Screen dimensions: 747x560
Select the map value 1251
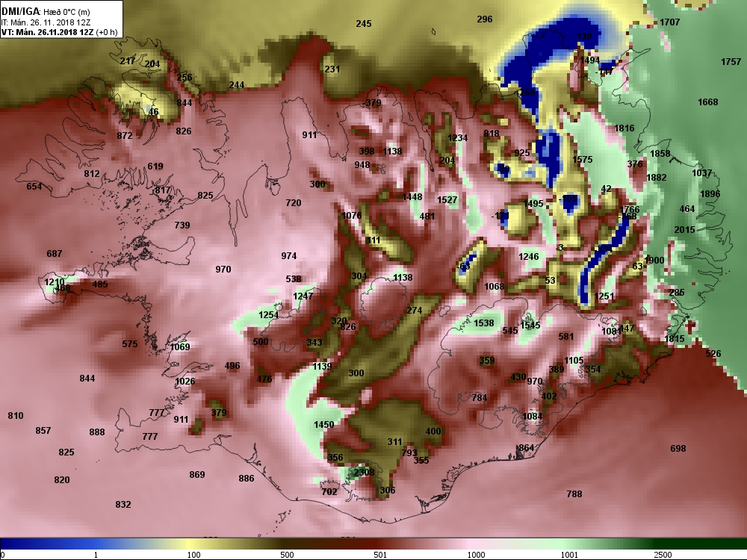604,296
